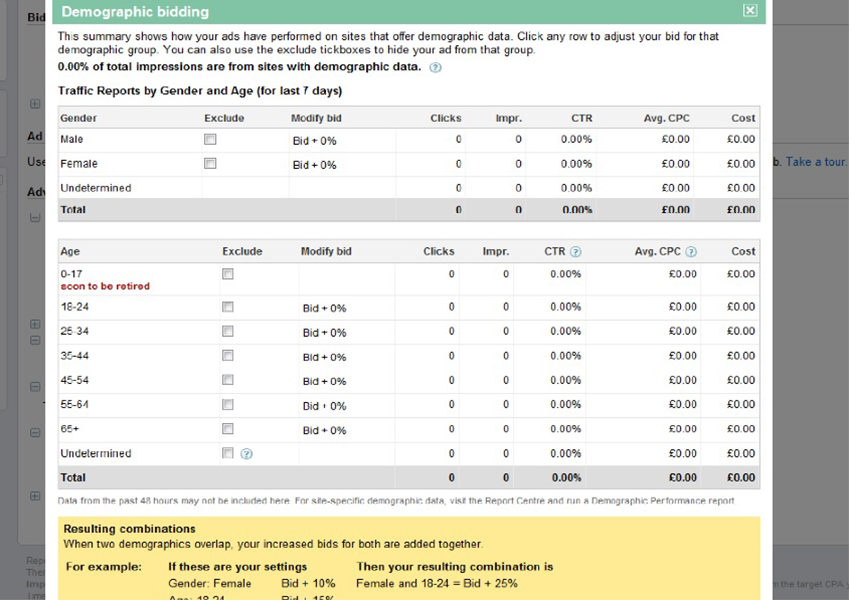Exclude the 35-44 age group
Viewport: 851px width, 600px height.
[x=228, y=355]
